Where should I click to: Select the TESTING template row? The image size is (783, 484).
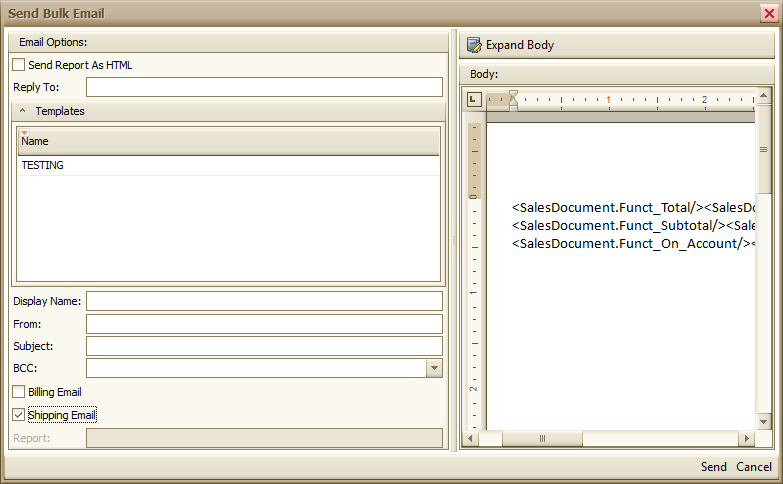(x=228, y=166)
